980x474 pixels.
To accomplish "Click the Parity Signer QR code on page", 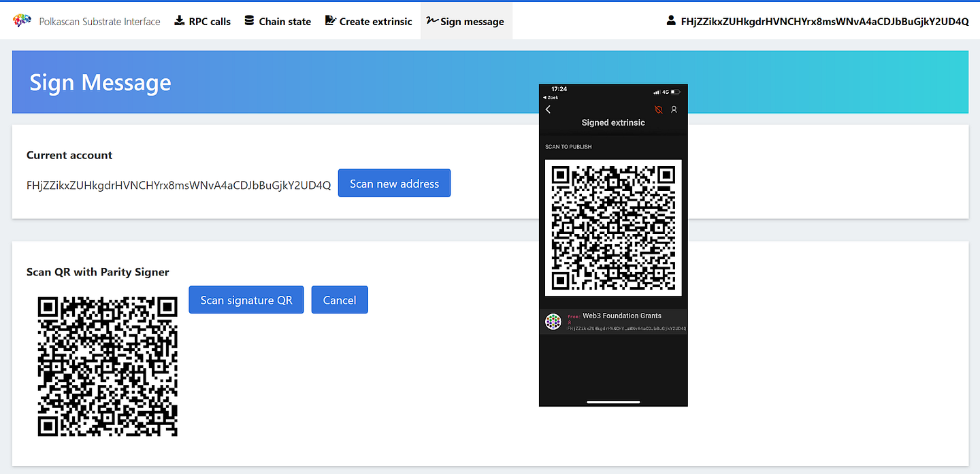I will [108, 366].
